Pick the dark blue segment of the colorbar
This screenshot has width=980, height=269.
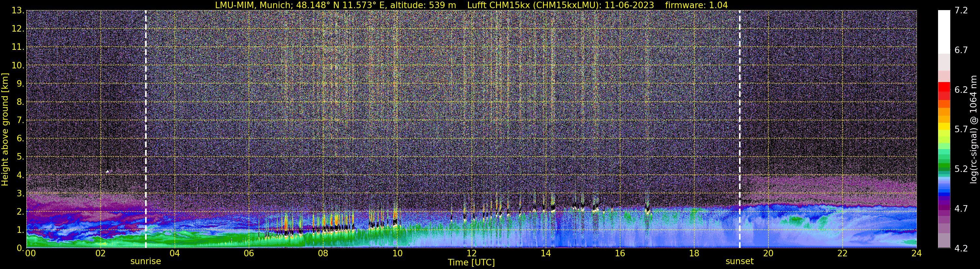pyautogui.click(x=944, y=194)
